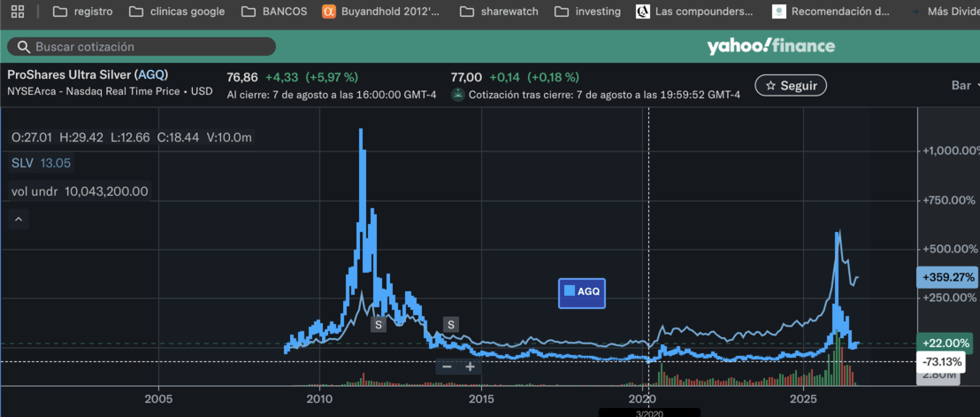Click the blue AGQ color swatch label
Image resolution: width=980 pixels, height=417 pixels.
(582, 293)
